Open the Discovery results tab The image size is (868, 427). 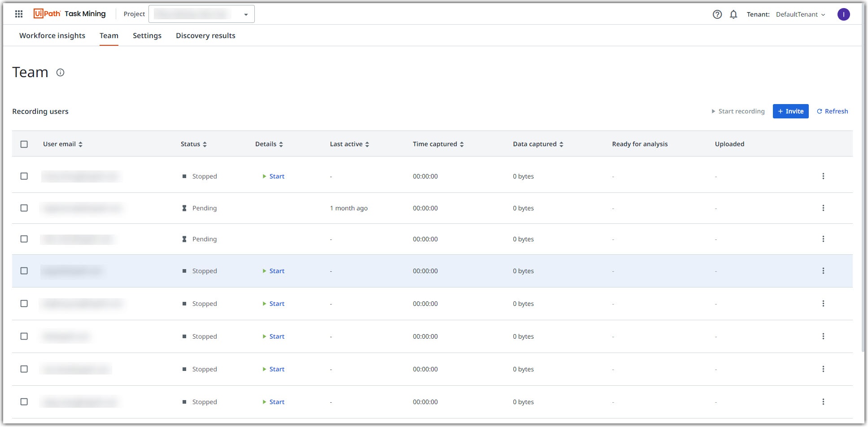click(205, 35)
